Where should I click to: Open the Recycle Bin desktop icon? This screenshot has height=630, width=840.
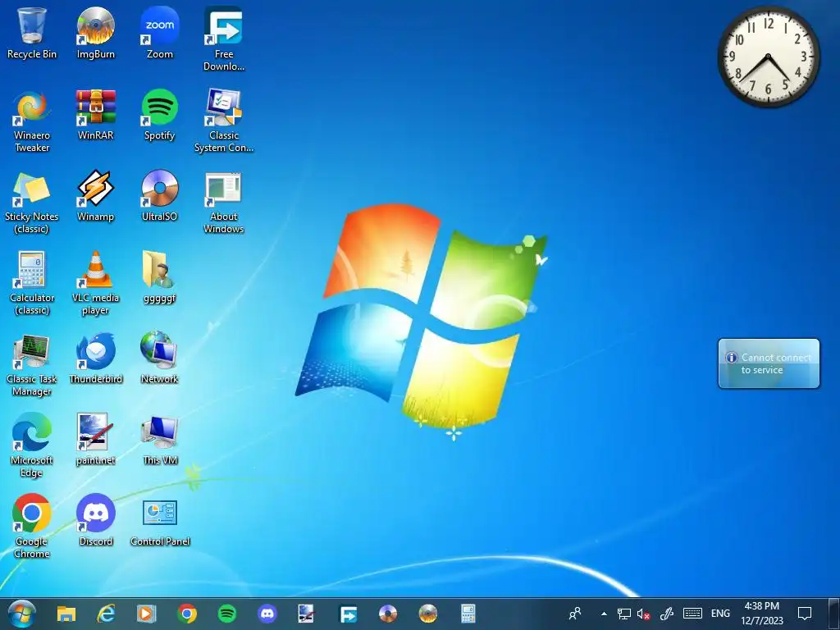click(x=32, y=33)
